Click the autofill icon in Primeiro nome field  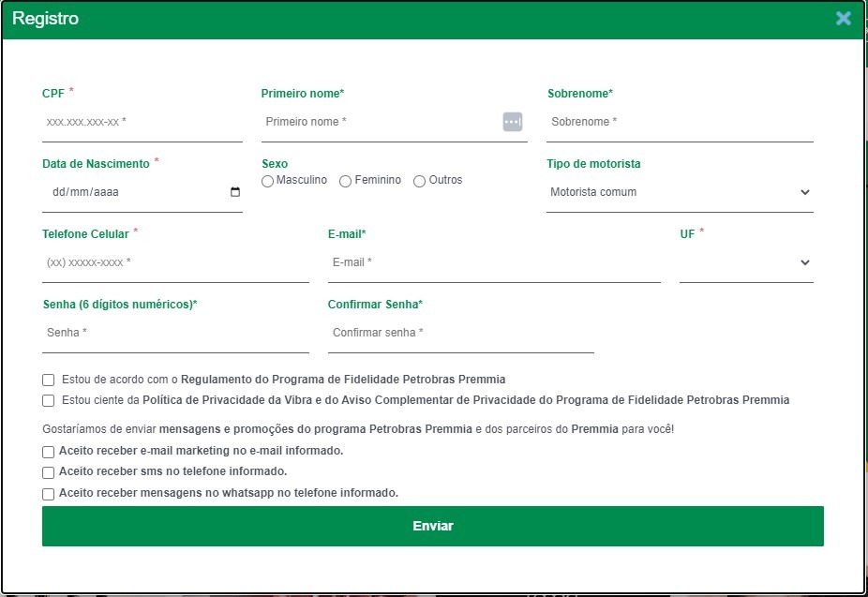512,122
